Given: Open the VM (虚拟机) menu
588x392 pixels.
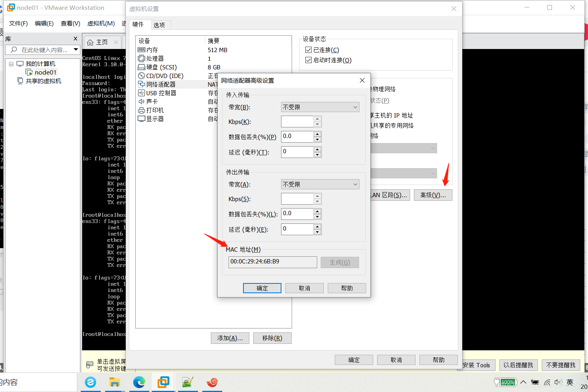Looking at the screenshot, I should click(x=101, y=24).
